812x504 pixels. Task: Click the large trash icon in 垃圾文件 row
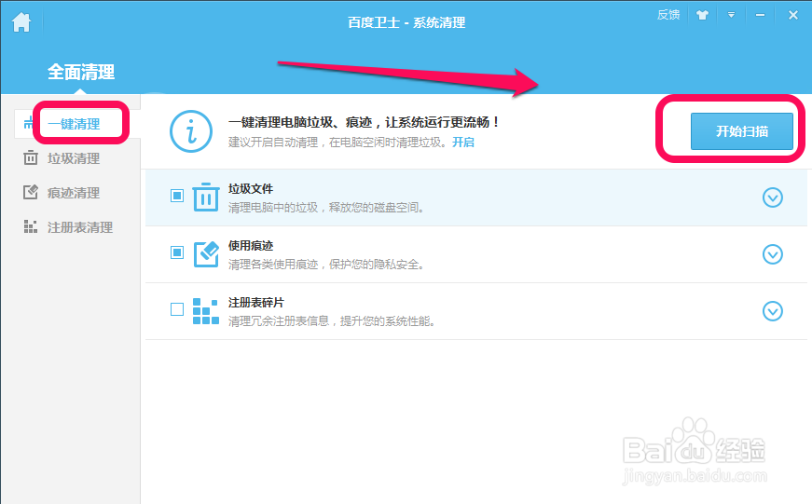point(206,197)
